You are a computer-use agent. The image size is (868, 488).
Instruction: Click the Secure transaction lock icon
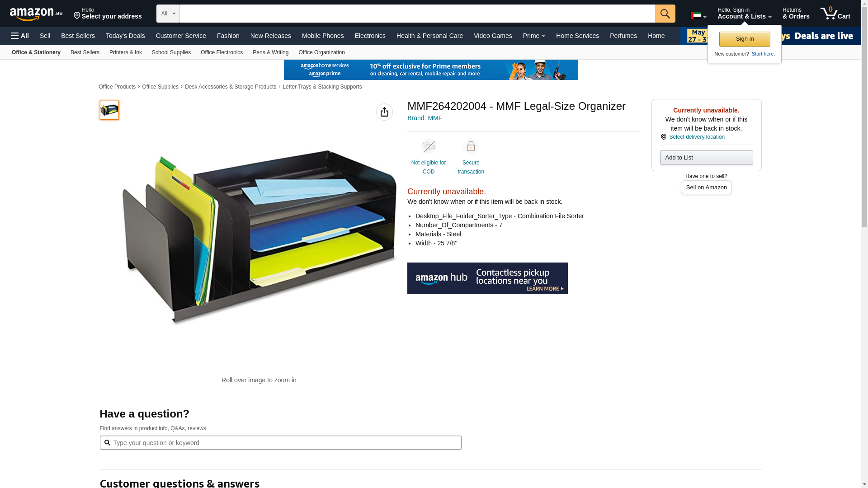[471, 146]
